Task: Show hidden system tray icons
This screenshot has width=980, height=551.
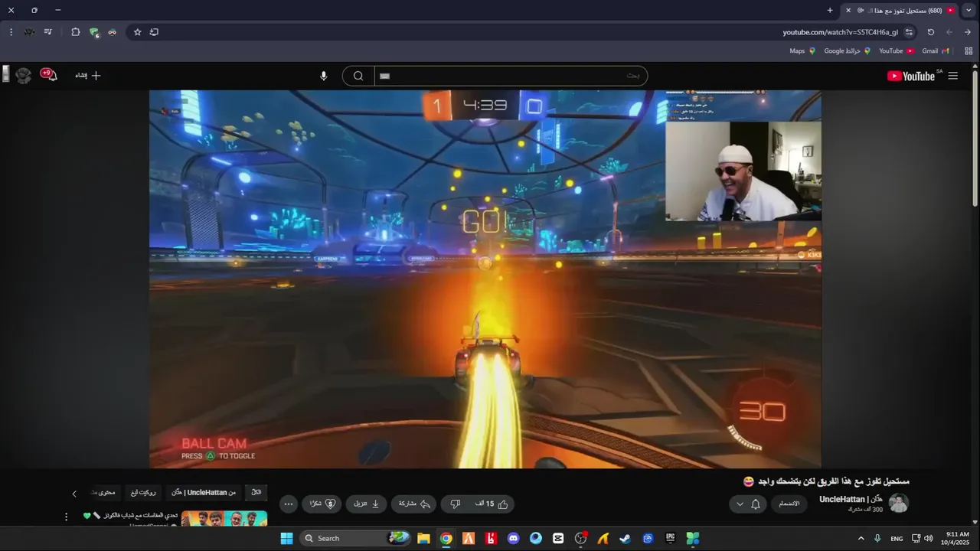Action: coord(861,538)
